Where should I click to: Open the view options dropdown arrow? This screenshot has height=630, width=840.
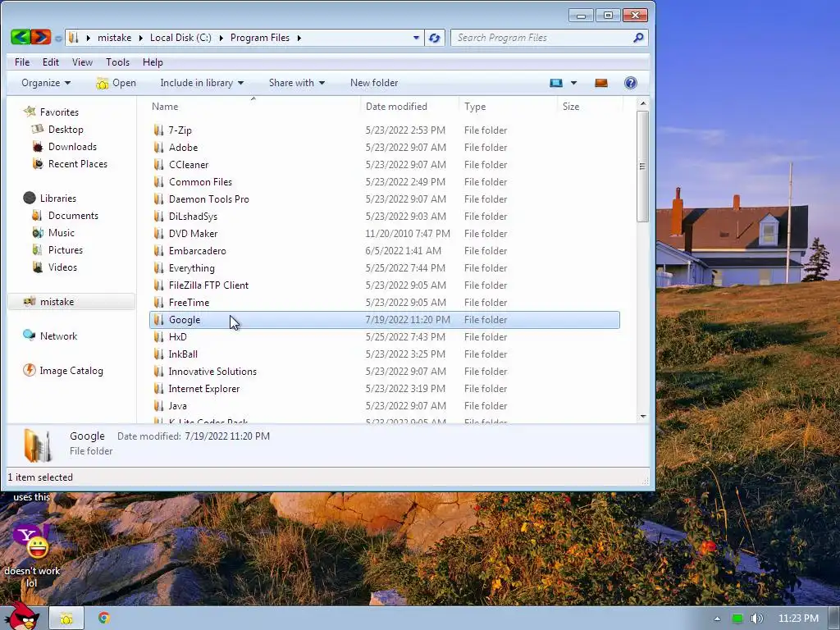pos(573,83)
